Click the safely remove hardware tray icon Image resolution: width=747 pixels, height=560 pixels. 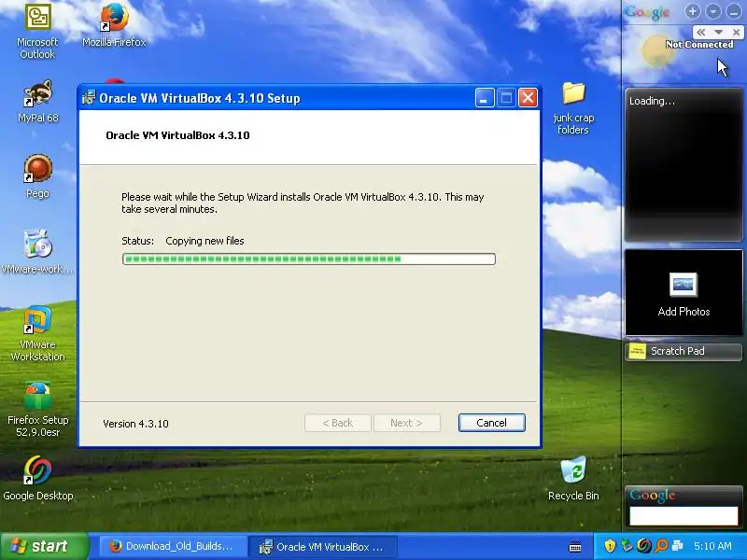[627, 546]
